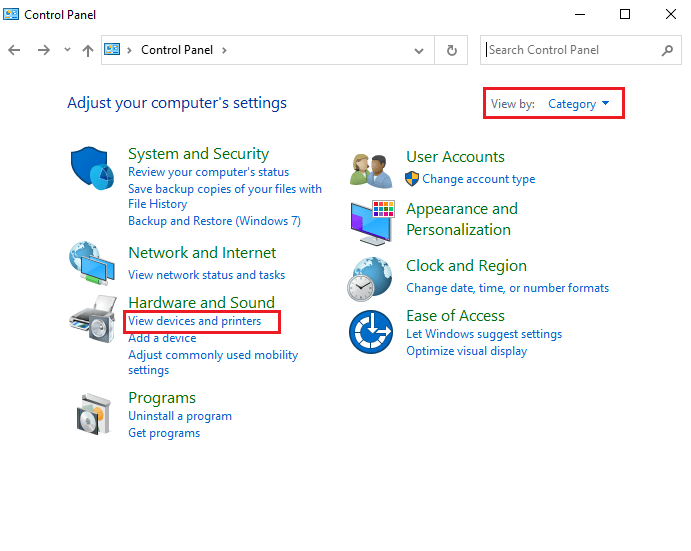Go up one level with Up arrow
The width and height of the screenshot is (691, 551).
click(88, 50)
